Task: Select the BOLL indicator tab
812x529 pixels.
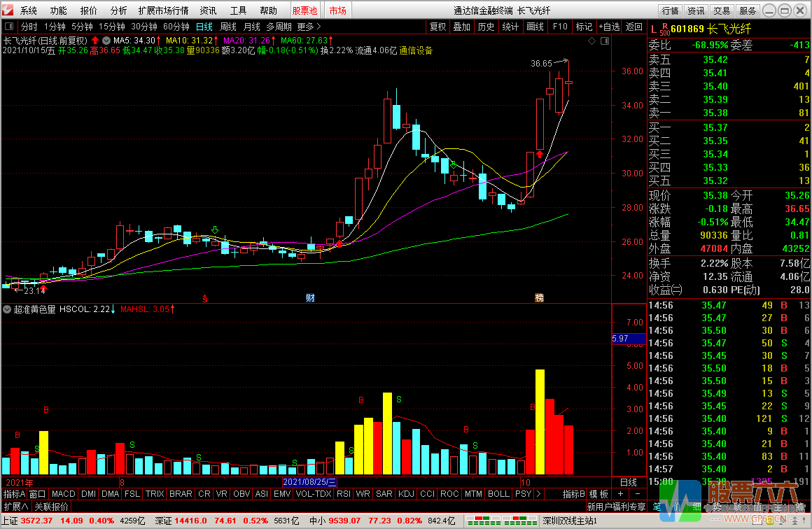Action: click(x=498, y=494)
